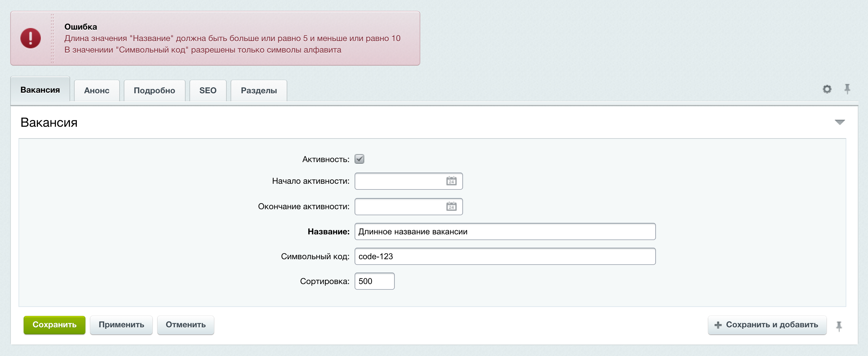Go to the SEO tab
This screenshot has width=868, height=356.
click(208, 90)
